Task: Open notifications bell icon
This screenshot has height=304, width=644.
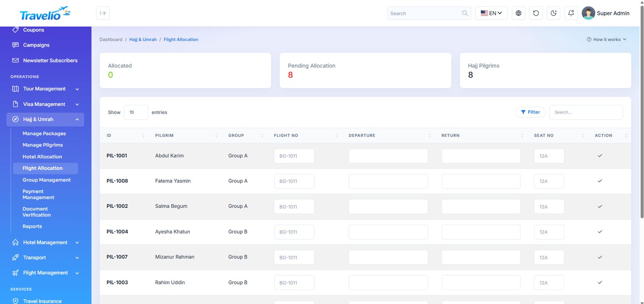Action: tap(571, 13)
